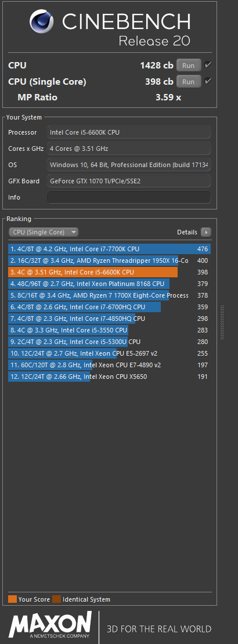Run the CPU (Single Core) benchmark
The height and width of the screenshot is (644, 238).
189,81
